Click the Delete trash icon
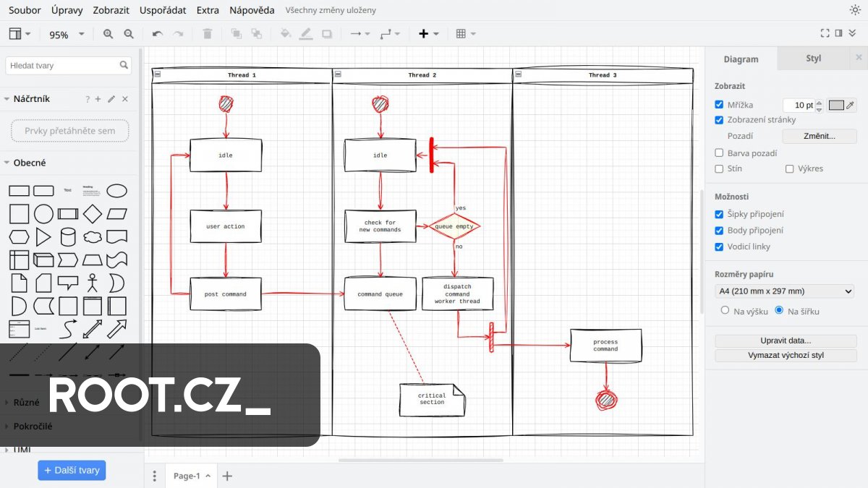Screen dimensions: 868x488 208,33
